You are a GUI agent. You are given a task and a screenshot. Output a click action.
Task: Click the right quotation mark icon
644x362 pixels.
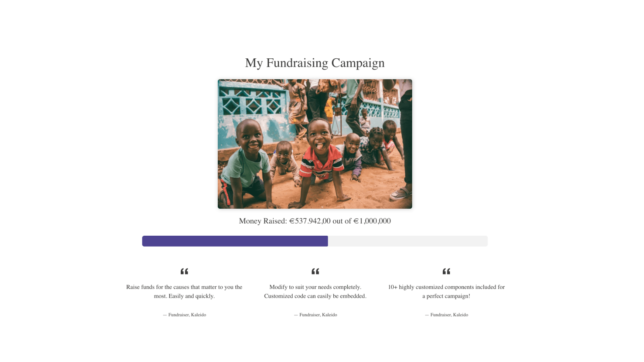pos(446,271)
